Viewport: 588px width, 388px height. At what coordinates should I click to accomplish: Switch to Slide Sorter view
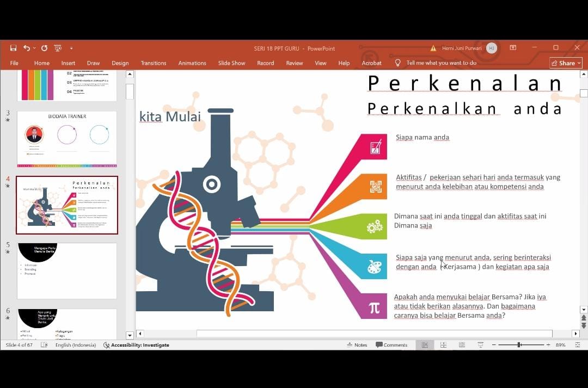tap(443, 345)
